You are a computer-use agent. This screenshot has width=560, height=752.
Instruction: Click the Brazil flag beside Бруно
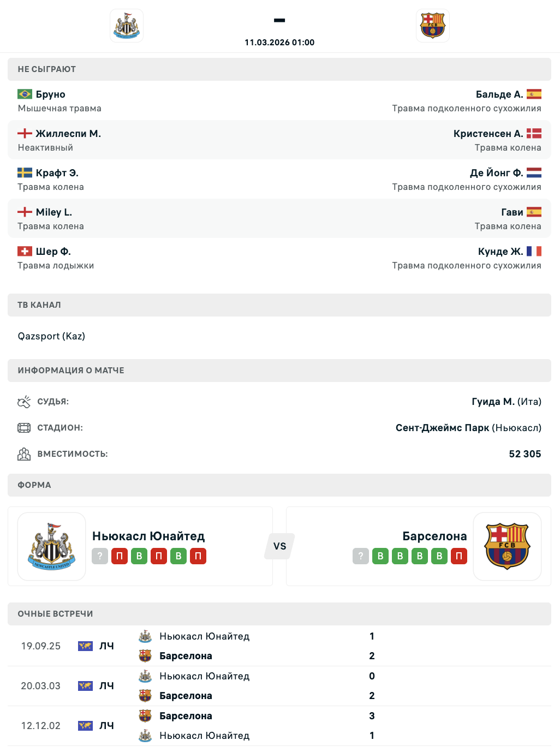[25, 94]
